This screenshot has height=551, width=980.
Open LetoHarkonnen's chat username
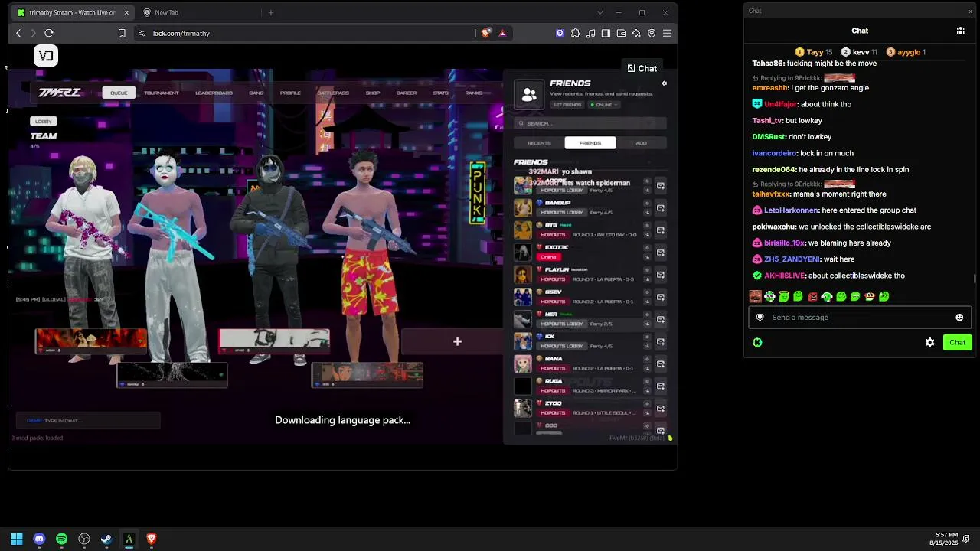790,210
